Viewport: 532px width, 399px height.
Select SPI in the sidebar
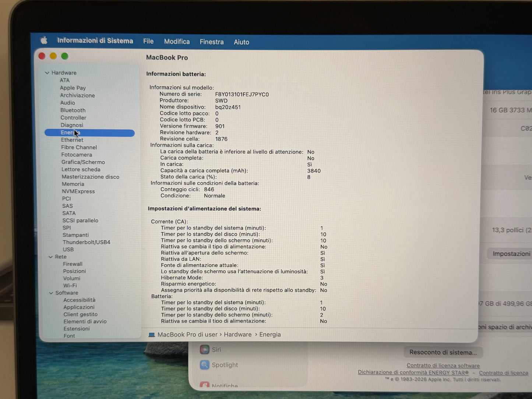(x=67, y=228)
